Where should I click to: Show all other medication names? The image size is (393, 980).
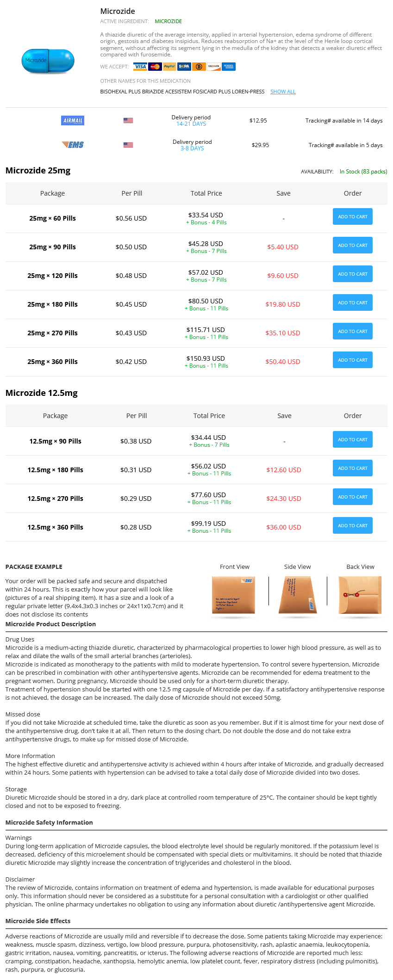click(283, 92)
